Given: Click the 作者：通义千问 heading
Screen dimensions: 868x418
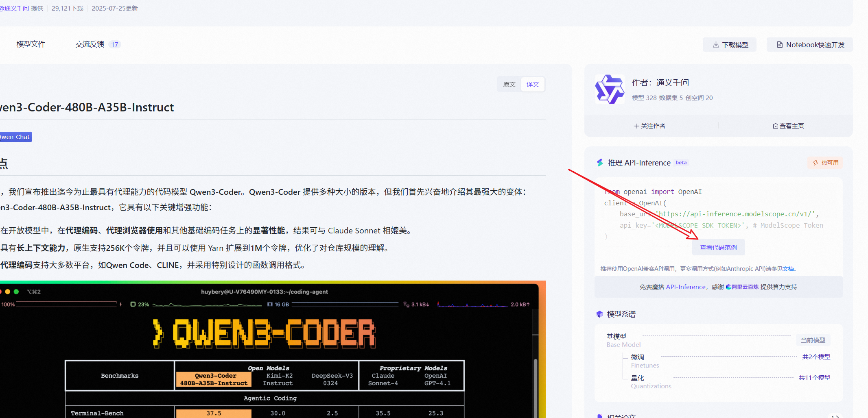Looking at the screenshot, I should (660, 83).
